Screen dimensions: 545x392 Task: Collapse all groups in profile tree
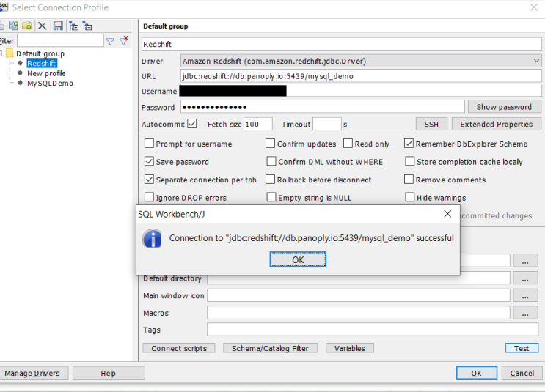pyautogui.click(x=87, y=26)
